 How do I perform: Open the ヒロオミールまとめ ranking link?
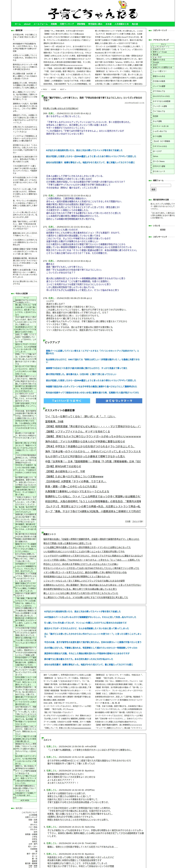(161, 126)
